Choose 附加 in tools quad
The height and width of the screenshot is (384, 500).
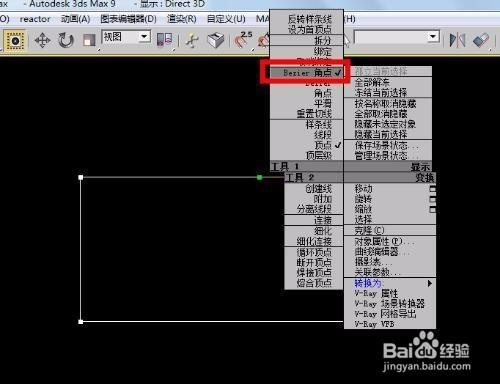[x=323, y=199]
